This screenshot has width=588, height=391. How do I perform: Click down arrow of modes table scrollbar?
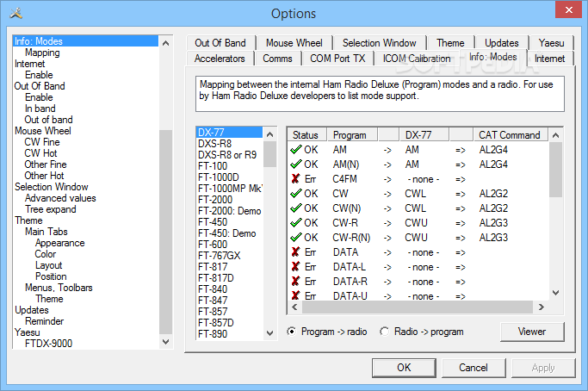tap(556, 293)
